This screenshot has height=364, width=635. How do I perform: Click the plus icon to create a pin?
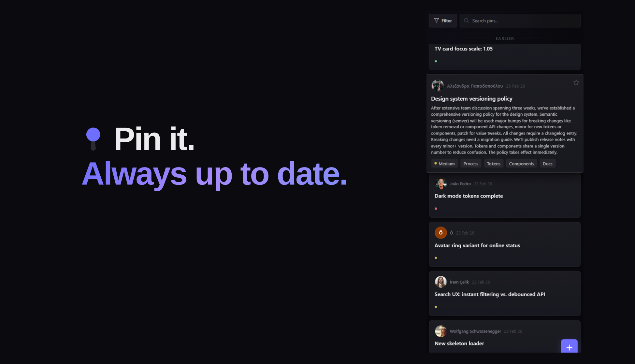pos(569,347)
